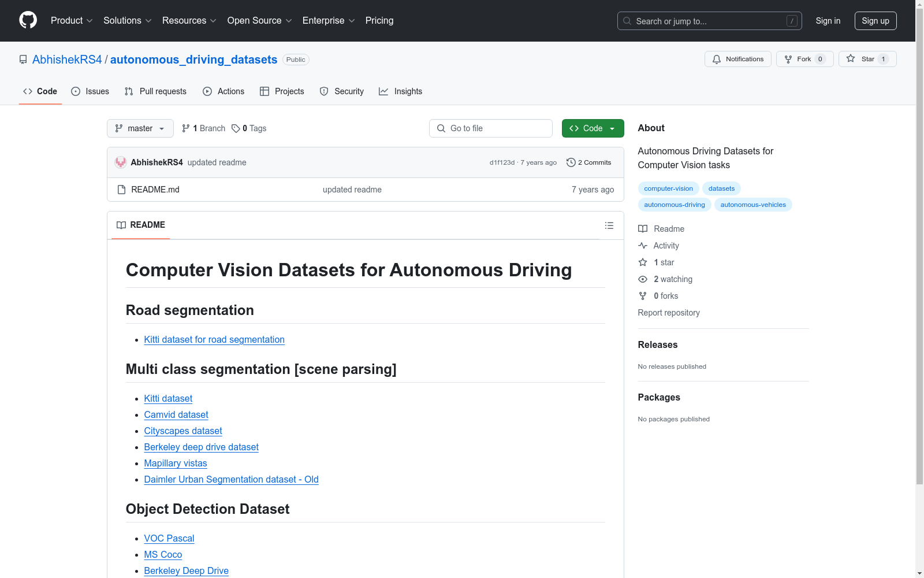The height and width of the screenshot is (578, 924).
Task: Click the branch icon beside 1 Branch
Action: [186, 128]
